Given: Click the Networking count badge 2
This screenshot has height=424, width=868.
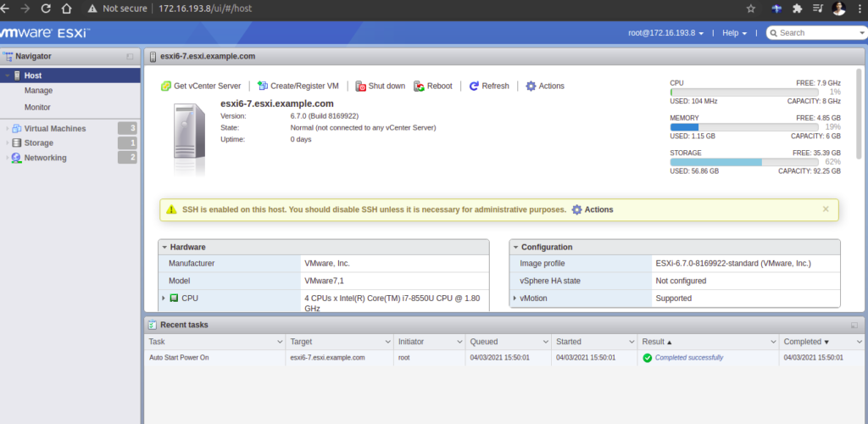Looking at the screenshot, I should point(127,158).
